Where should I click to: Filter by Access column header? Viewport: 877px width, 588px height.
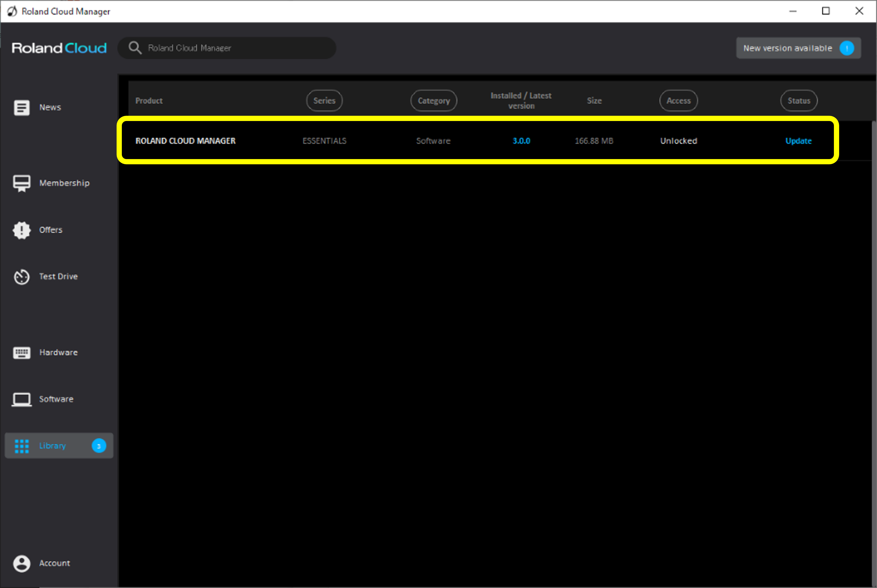coord(679,100)
